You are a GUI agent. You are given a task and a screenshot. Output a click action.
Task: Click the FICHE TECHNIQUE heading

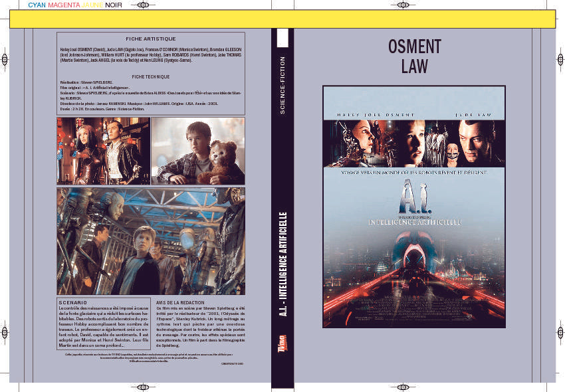click(x=151, y=77)
